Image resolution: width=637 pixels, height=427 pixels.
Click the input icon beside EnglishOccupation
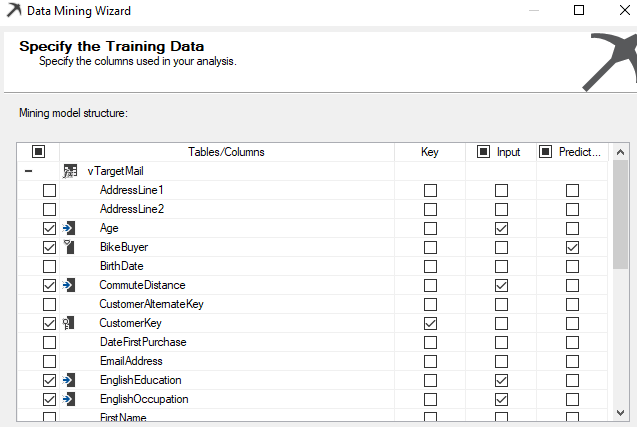(x=70, y=399)
